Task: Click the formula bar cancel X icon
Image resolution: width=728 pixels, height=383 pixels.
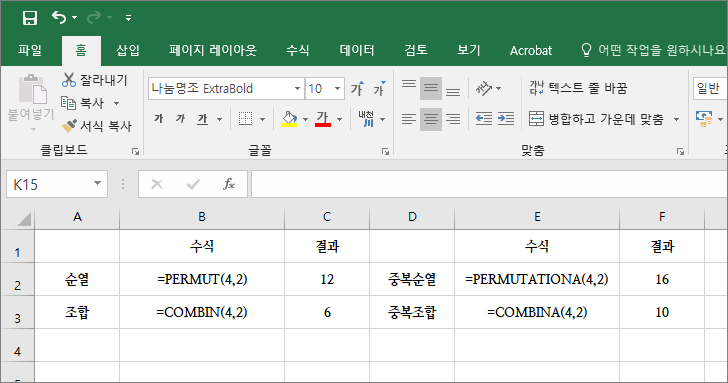Action: pyautogui.click(x=157, y=184)
